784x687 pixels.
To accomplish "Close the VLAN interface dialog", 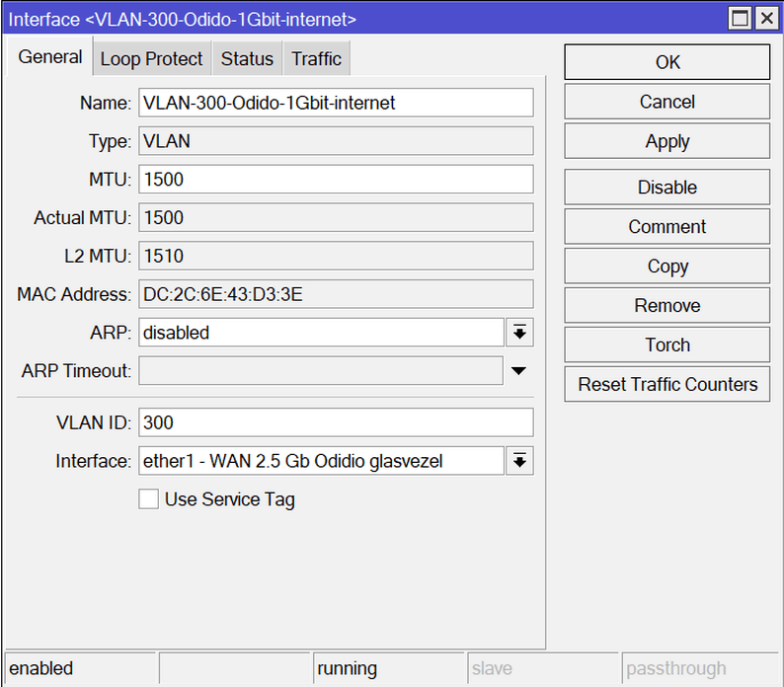I will coord(766,19).
